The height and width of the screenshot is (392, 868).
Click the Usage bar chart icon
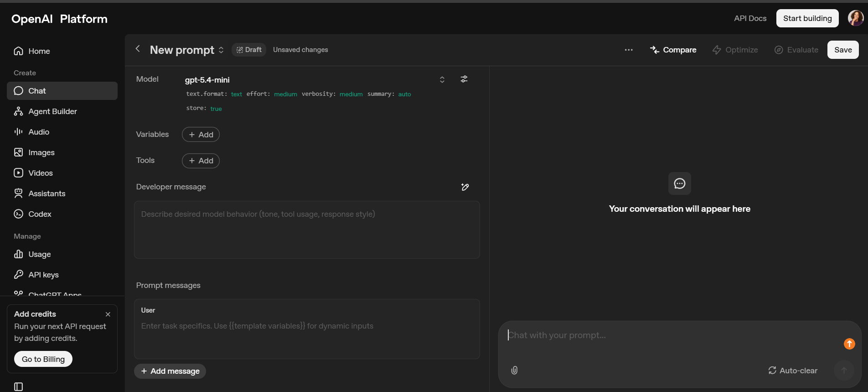(x=18, y=254)
